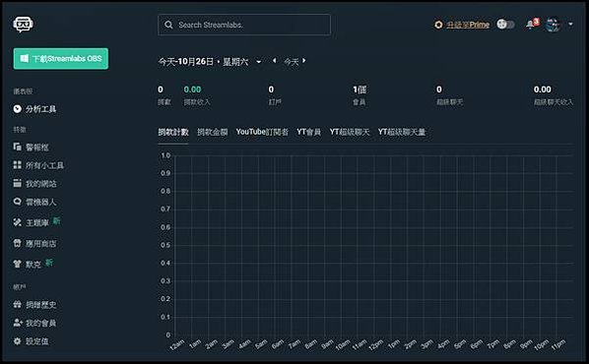Open 我的會員 in the sidebar

click(x=41, y=323)
